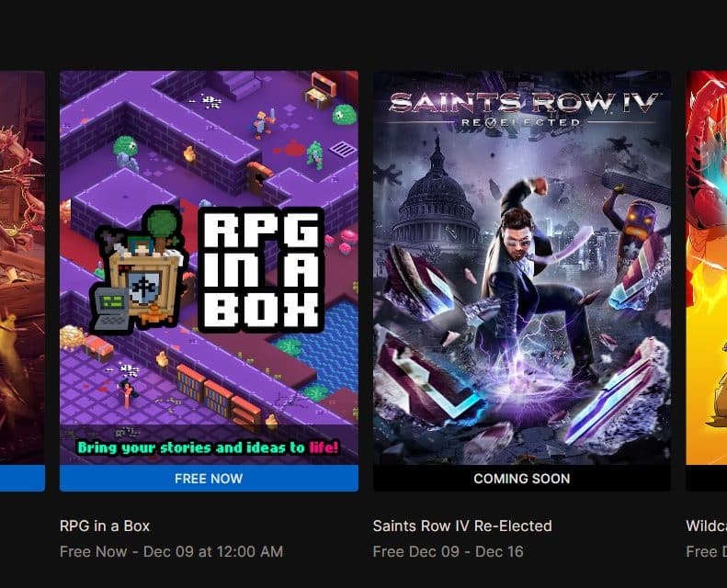
Task: Click the Saints Row IV logo on the cover
Action: click(x=523, y=109)
